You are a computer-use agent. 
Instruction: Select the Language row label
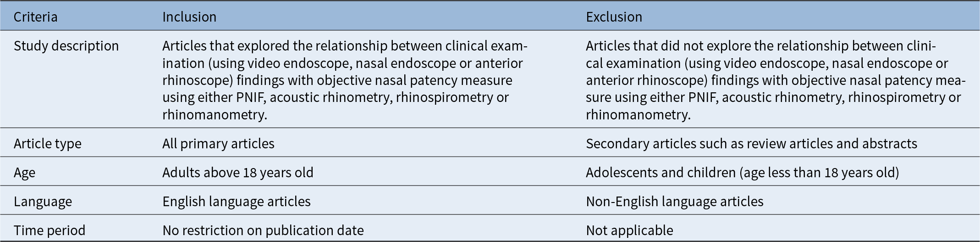[43, 202]
